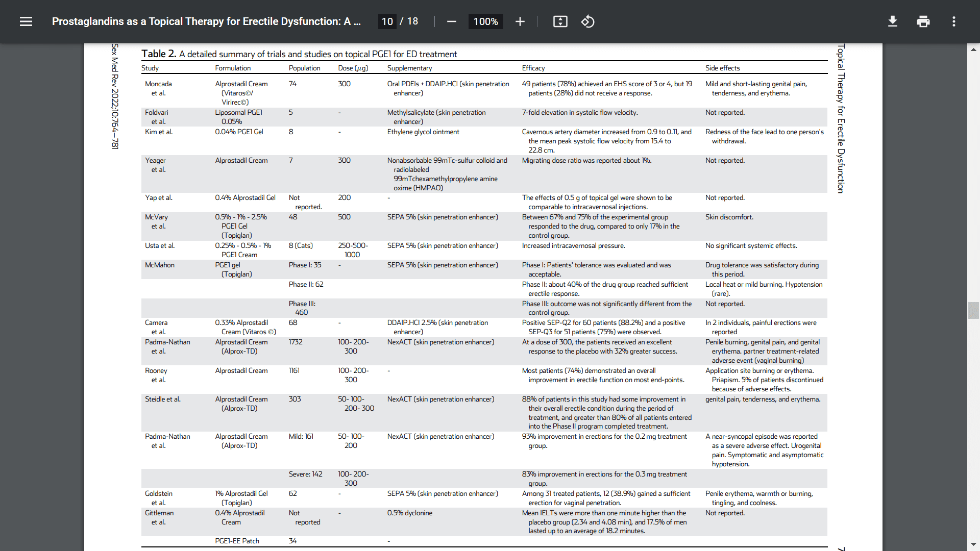Click the '1732' population value
This screenshot has width=980, height=551.
(x=296, y=342)
